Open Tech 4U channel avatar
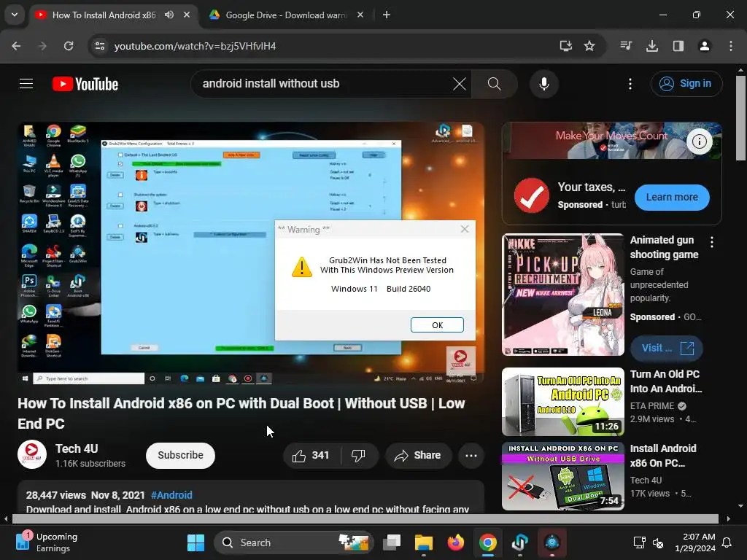Image resolution: width=747 pixels, height=560 pixels. pos(32,455)
